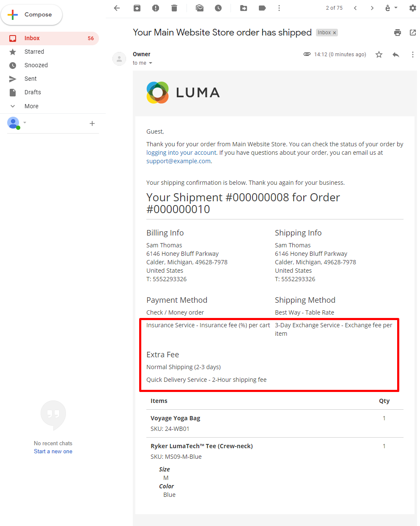The image size is (420, 526).
Task: Open the input tools language dropdown
Action: point(396,8)
